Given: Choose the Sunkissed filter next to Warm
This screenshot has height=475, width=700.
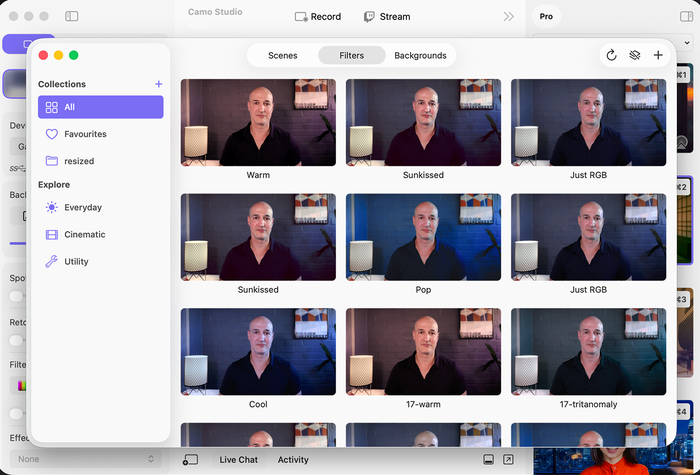Looking at the screenshot, I should (x=423, y=122).
